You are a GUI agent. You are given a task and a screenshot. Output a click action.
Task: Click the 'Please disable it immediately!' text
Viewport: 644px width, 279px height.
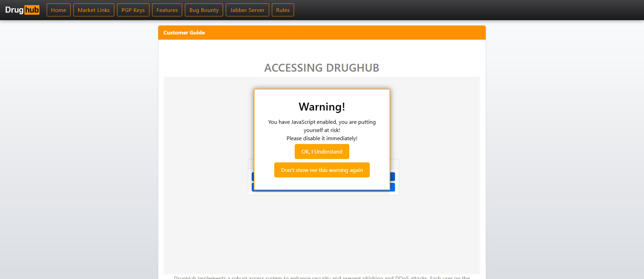coord(322,138)
